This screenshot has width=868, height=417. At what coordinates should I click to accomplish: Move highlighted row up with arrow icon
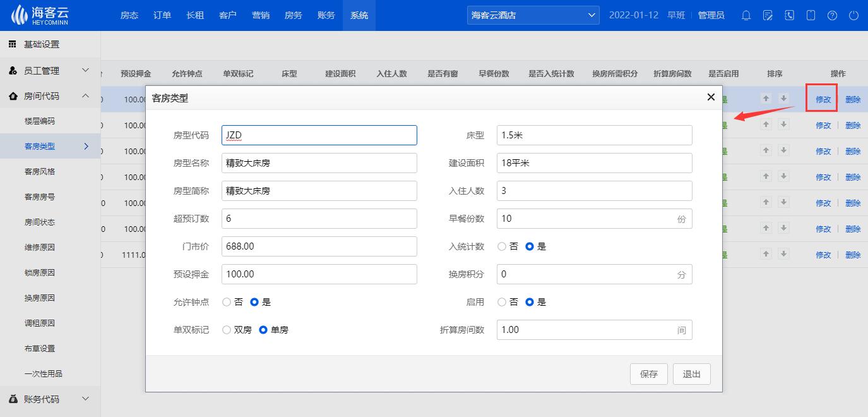(x=766, y=99)
